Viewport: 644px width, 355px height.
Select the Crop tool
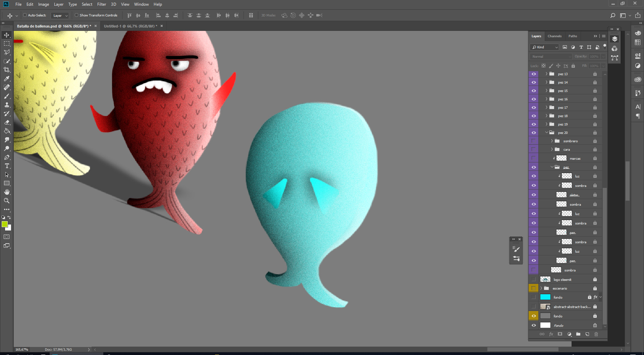(7, 70)
